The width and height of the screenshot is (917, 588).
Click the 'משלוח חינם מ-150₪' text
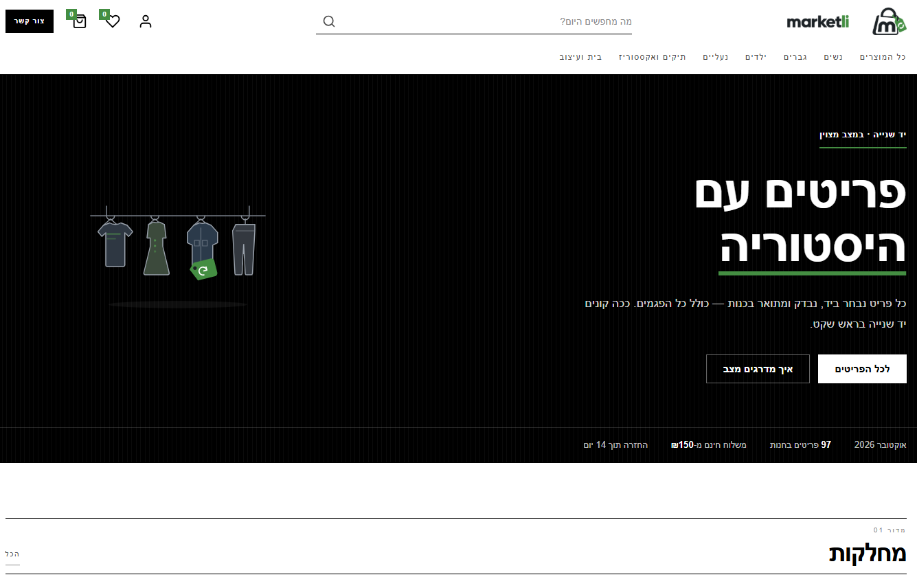pyautogui.click(x=709, y=445)
